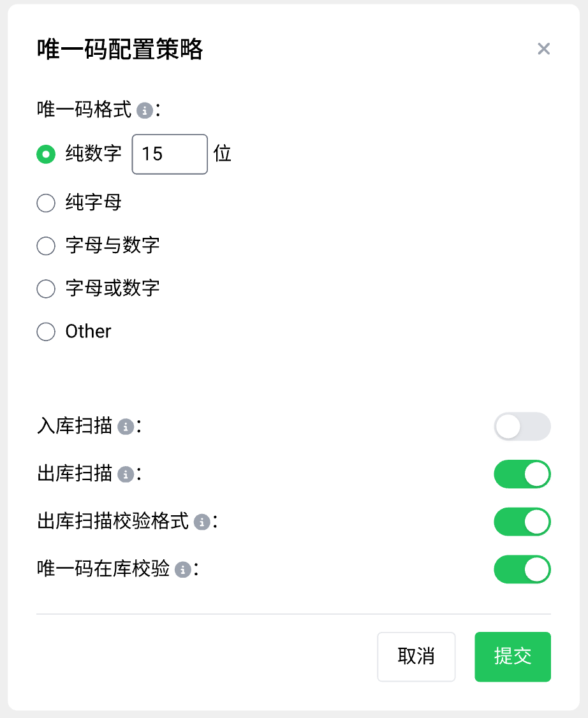
Task: Click info icon next to 唯一码格式
Action: [x=145, y=111]
